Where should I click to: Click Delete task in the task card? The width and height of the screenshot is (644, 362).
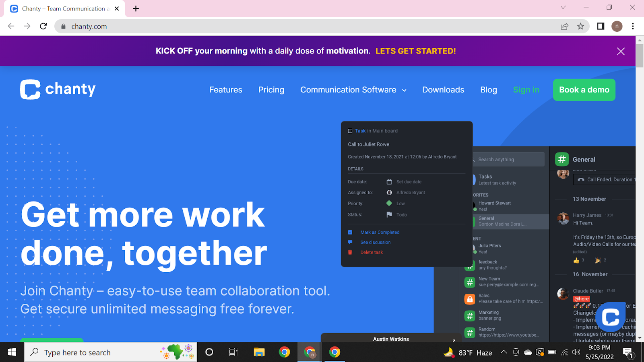[372, 253]
